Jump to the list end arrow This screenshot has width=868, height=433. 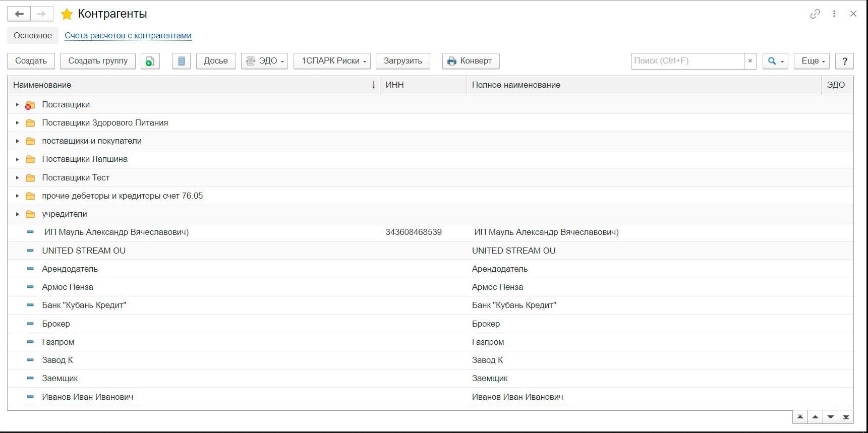pyautogui.click(x=846, y=417)
